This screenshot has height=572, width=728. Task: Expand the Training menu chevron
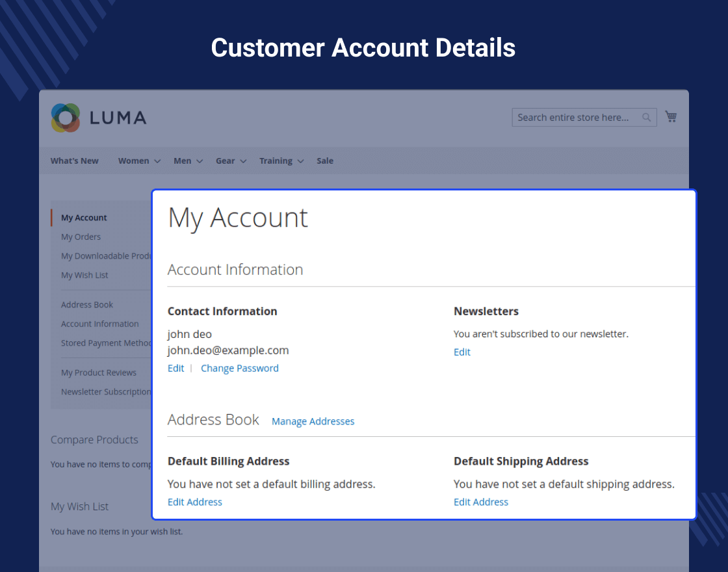pyautogui.click(x=300, y=161)
